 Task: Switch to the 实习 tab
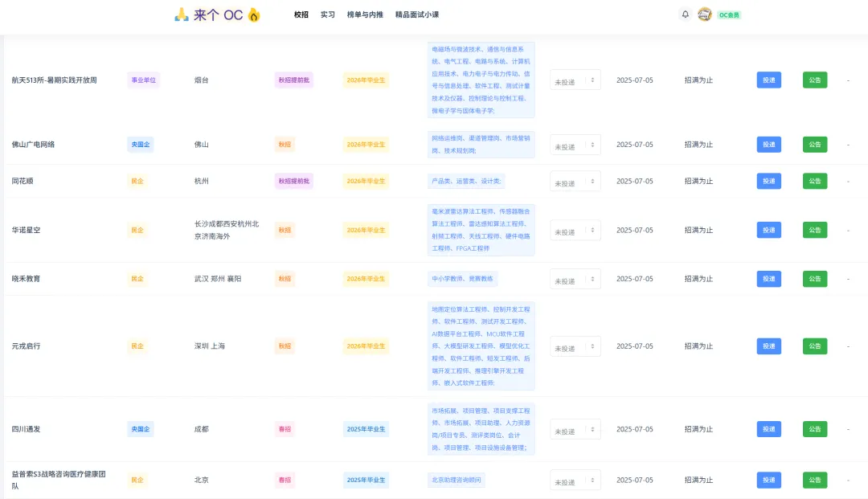[328, 14]
